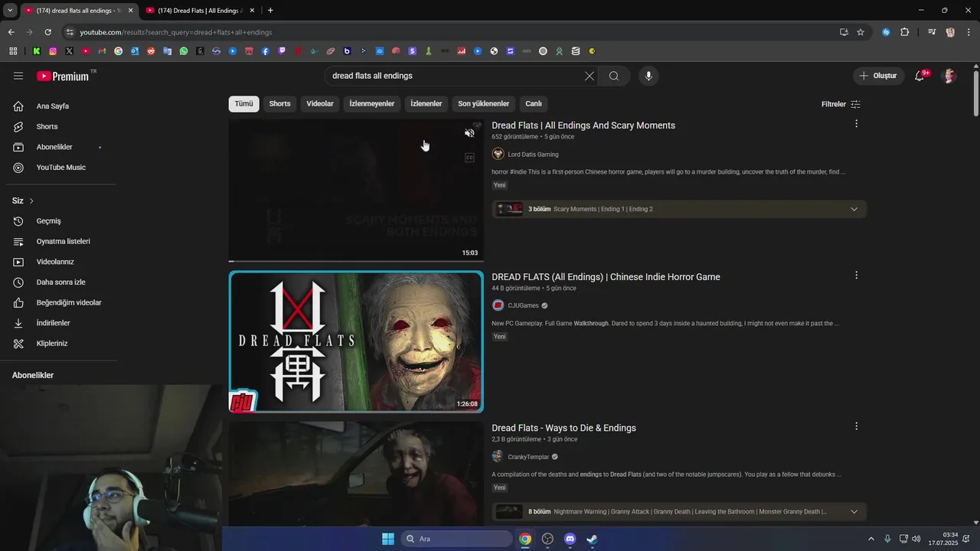Reload the page with browser refresh

click(x=47, y=32)
